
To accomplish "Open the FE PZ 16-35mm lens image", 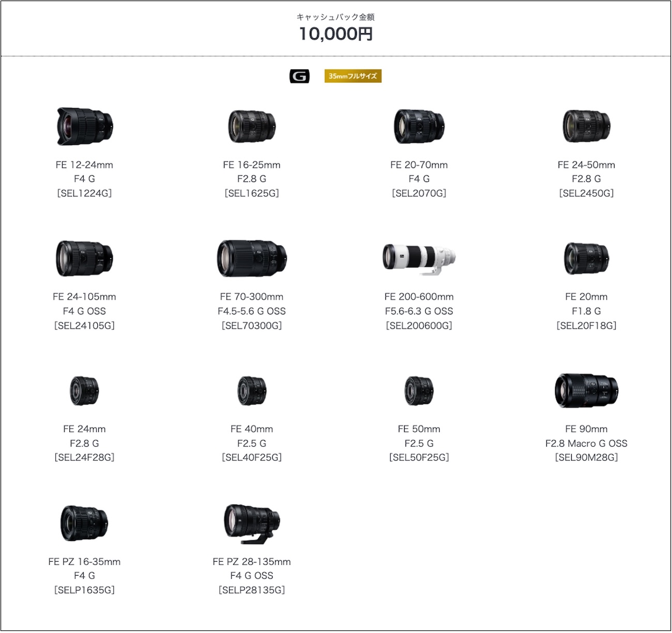I will click(84, 523).
